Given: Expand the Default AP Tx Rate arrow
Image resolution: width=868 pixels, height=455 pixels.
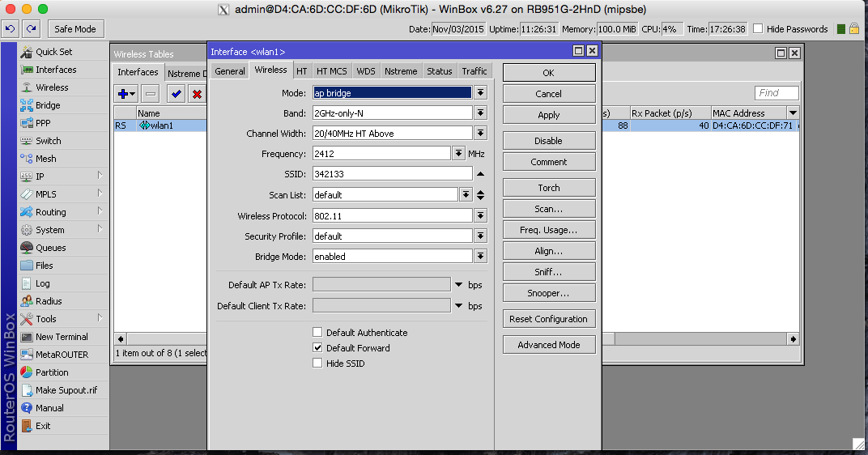Looking at the screenshot, I should coord(458,284).
